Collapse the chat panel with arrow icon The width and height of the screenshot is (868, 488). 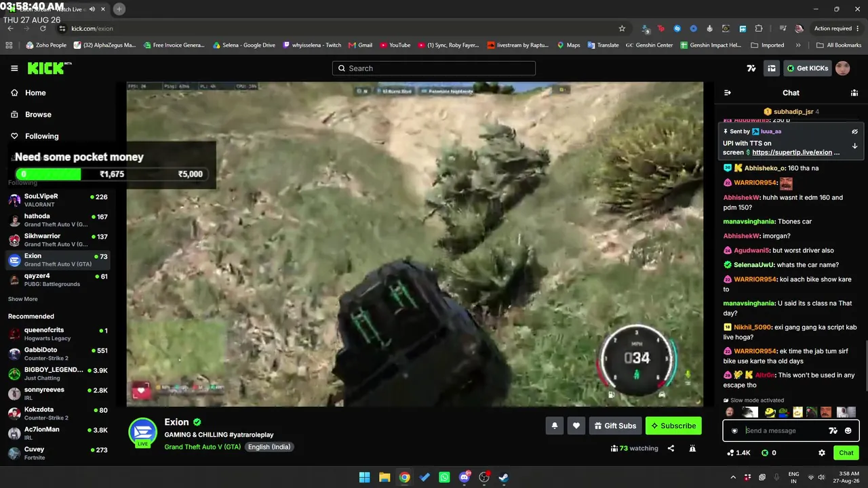click(x=728, y=93)
